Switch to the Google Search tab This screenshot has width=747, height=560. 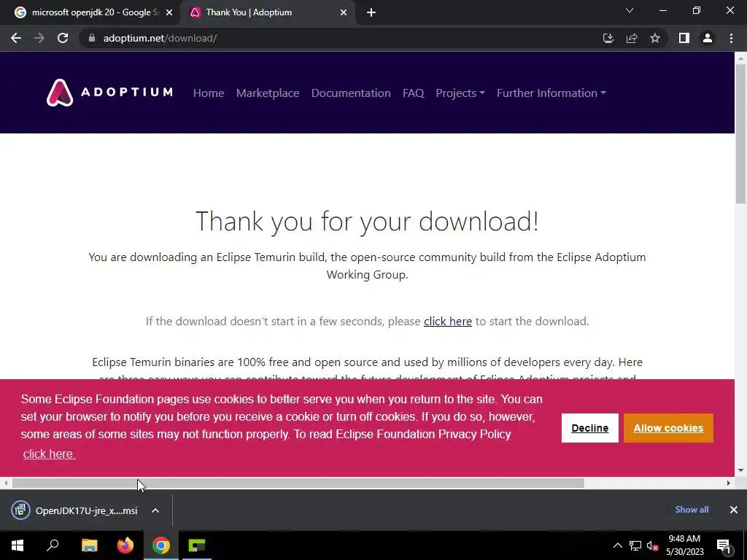90,12
